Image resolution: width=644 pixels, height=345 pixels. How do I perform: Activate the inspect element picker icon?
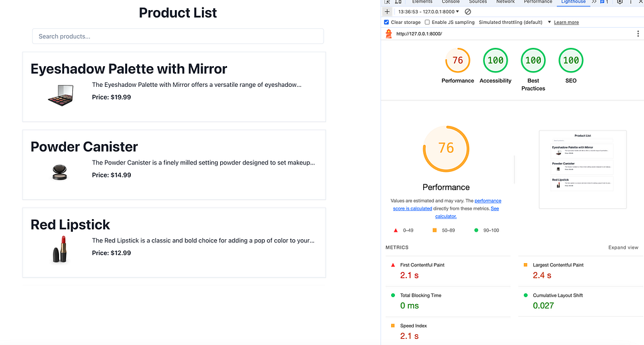(x=387, y=2)
